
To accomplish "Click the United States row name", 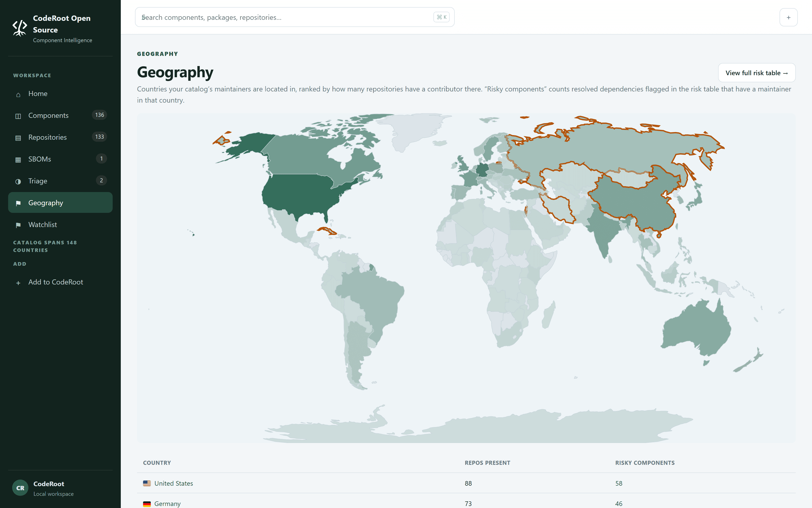I will point(174,483).
